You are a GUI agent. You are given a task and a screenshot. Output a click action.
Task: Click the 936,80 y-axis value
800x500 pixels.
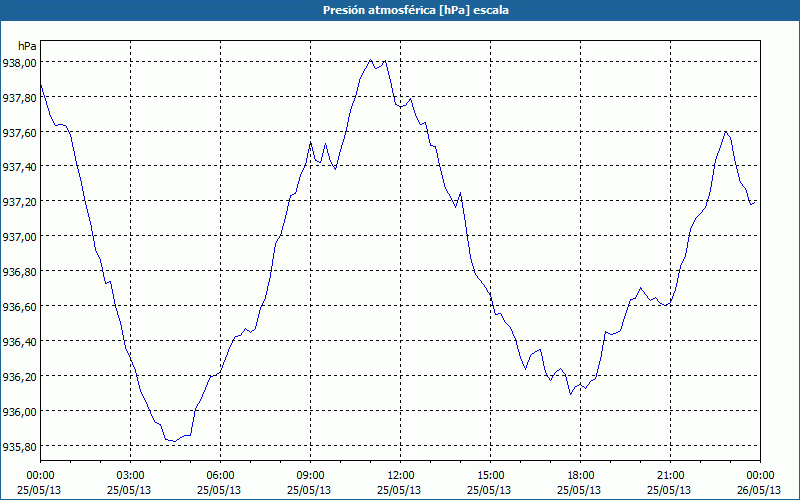point(19,272)
